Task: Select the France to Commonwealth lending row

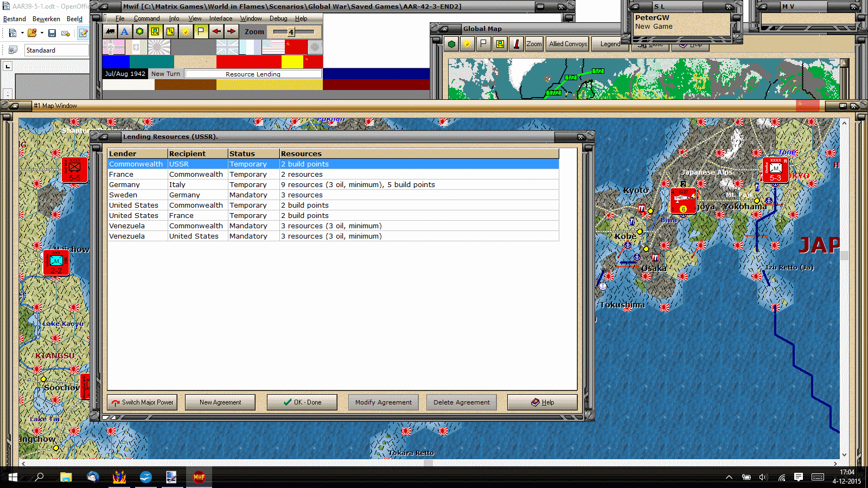Action: click(x=333, y=175)
